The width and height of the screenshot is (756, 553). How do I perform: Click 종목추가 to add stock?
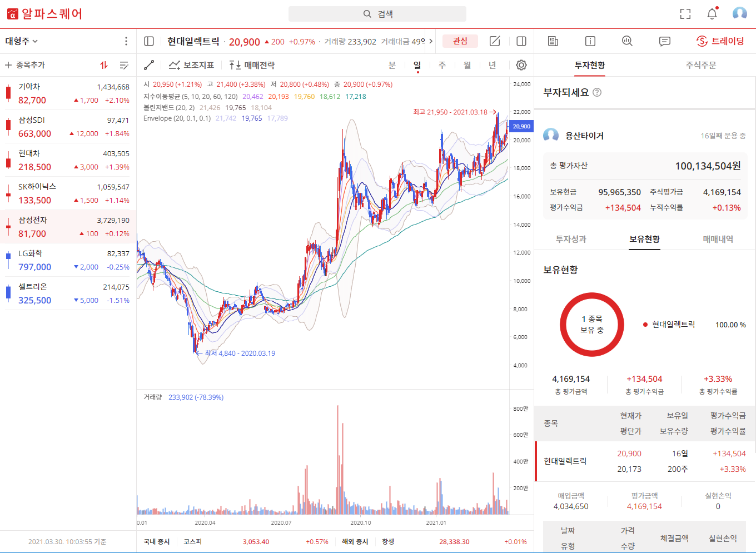click(25, 65)
